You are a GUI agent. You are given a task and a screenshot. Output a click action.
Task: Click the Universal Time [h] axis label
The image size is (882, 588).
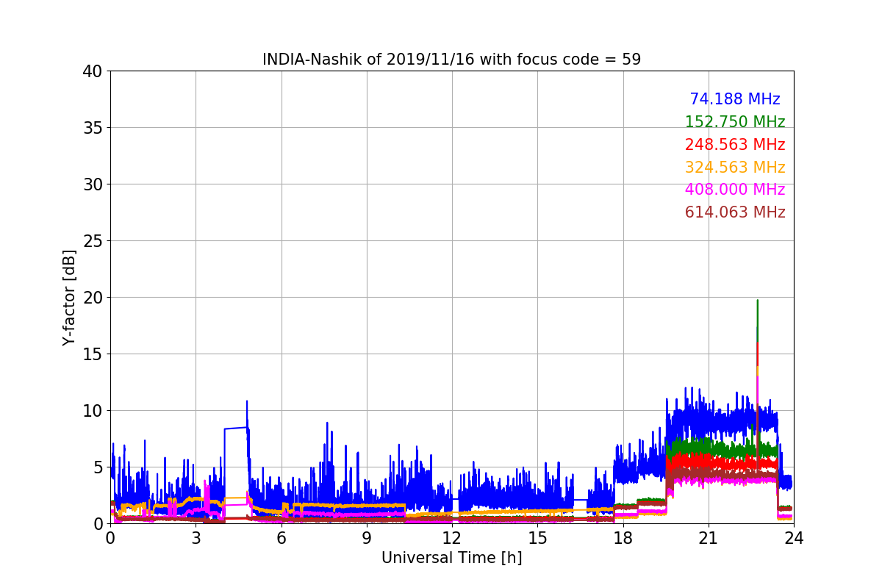(451, 558)
